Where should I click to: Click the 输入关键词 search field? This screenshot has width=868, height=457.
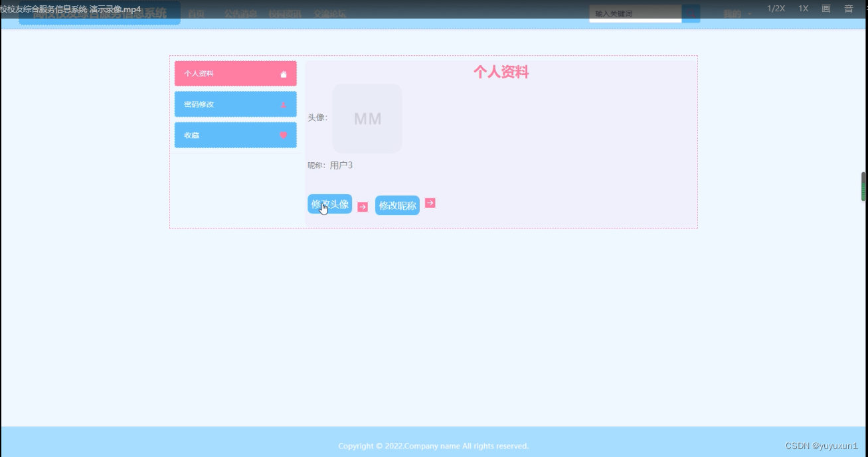tap(636, 13)
